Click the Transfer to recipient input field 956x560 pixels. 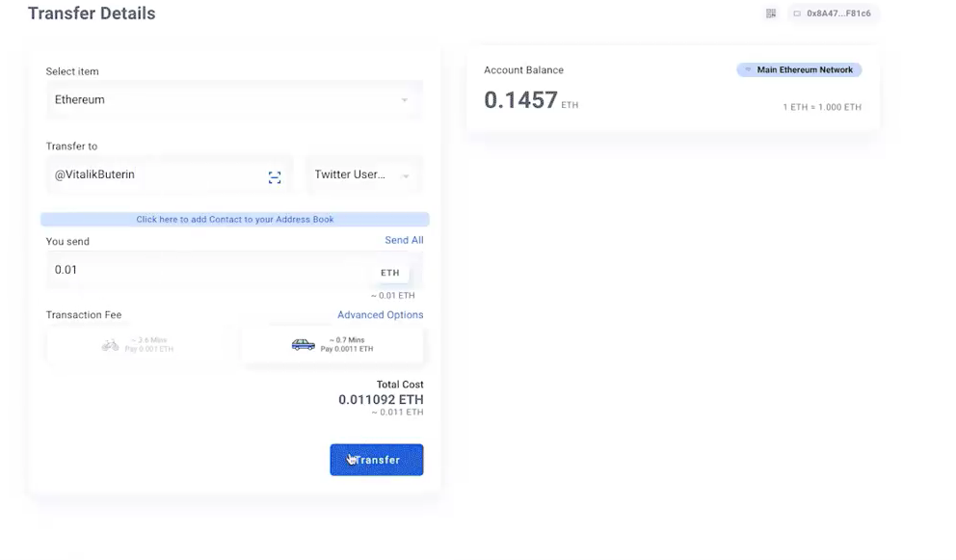pyautogui.click(x=169, y=175)
